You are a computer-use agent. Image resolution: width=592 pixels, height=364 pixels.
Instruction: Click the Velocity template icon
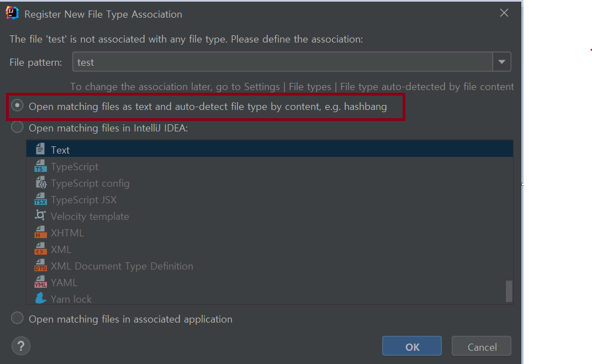[40, 215]
